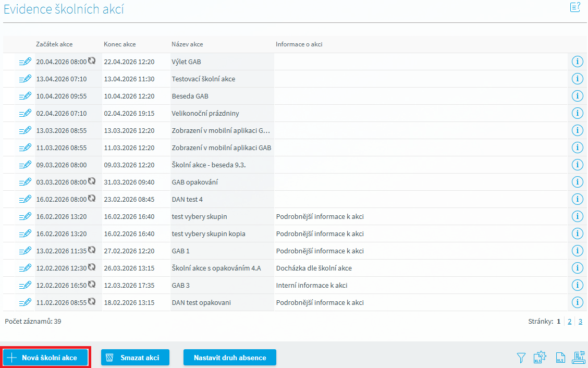Edit the Výlet GAB event row

(x=25, y=62)
